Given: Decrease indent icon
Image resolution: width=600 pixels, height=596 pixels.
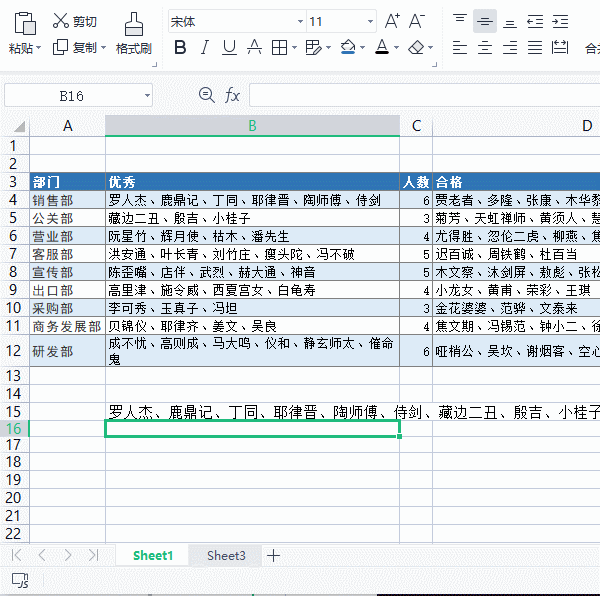Looking at the screenshot, I should click(535, 21).
